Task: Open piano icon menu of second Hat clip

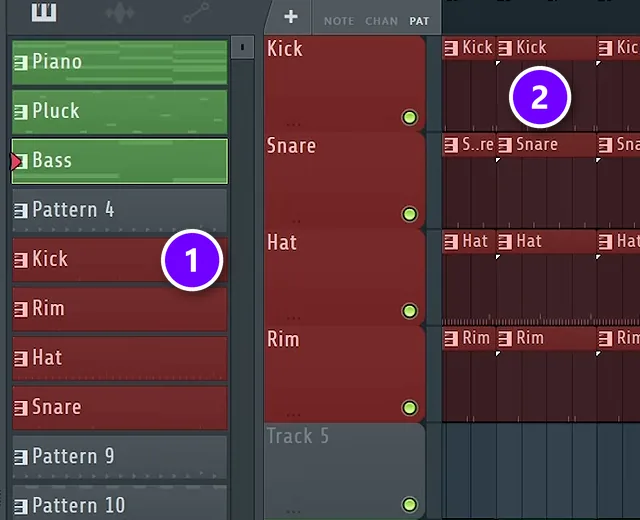Action: point(505,242)
